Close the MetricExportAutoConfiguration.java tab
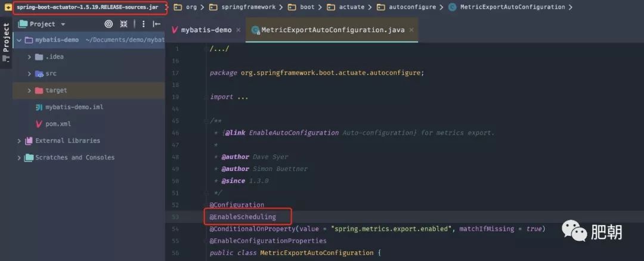Screen dimensions: 644x261 (411, 30)
